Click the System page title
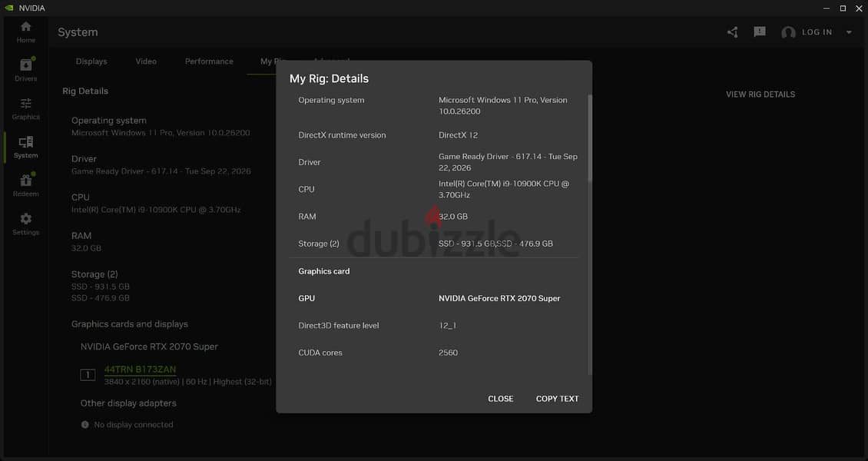The width and height of the screenshot is (868, 461). 78,32
